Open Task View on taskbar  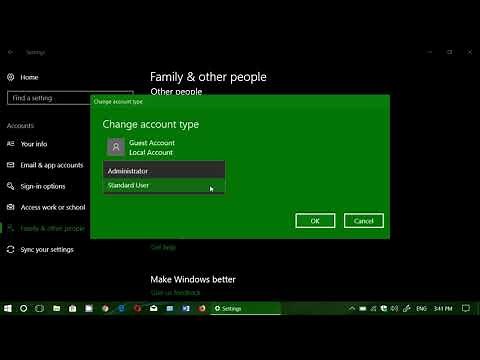point(39,308)
